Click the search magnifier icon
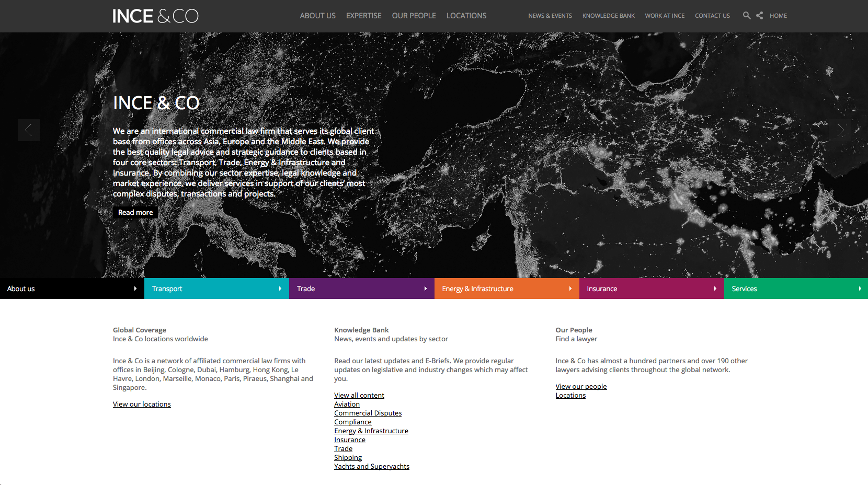This screenshot has height=485, width=868. 746,16
